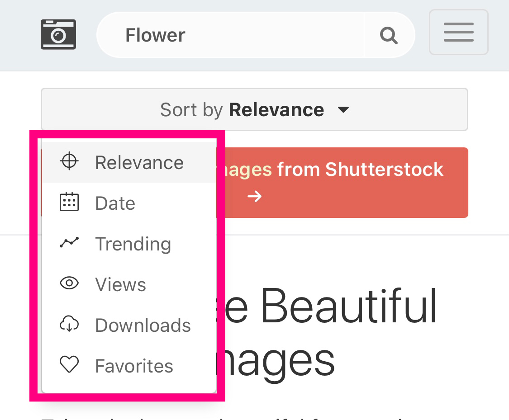Click the heart icon beside Favorites
The height and width of the screenshot is (420, 509).
pyautogui.click(x=69, y=364)
